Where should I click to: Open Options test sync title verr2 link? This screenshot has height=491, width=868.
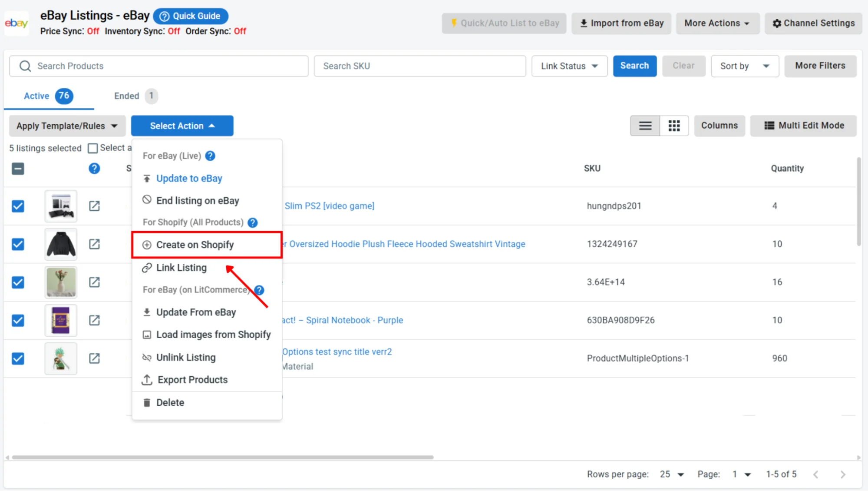[337, 352]
